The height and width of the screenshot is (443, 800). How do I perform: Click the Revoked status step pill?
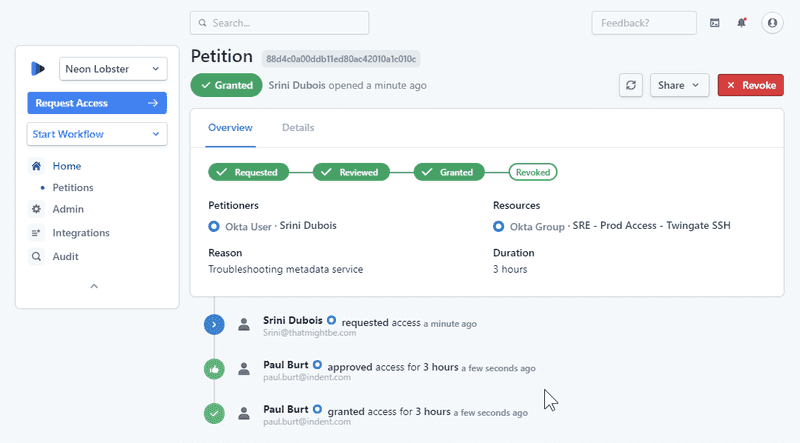533,172
